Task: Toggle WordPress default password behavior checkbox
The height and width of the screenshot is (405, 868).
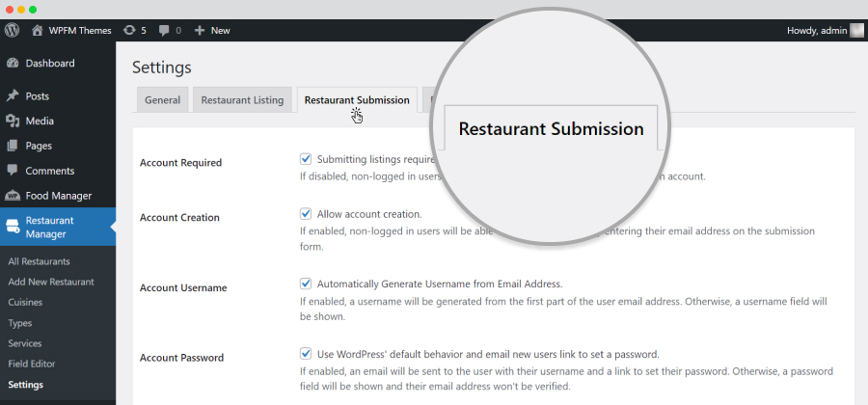Action: point(306,354)
